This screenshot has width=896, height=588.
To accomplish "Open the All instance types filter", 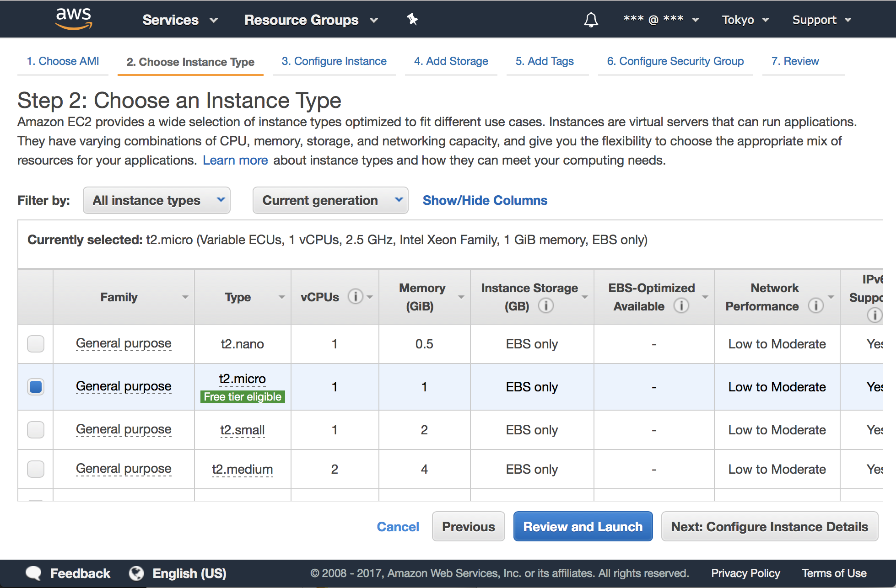I will (x=157, y=200).
